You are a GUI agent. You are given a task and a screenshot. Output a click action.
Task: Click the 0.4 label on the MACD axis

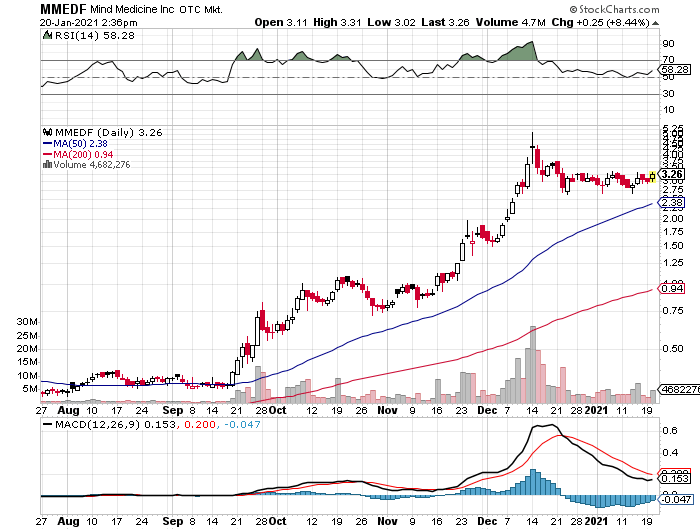[670, 453]
